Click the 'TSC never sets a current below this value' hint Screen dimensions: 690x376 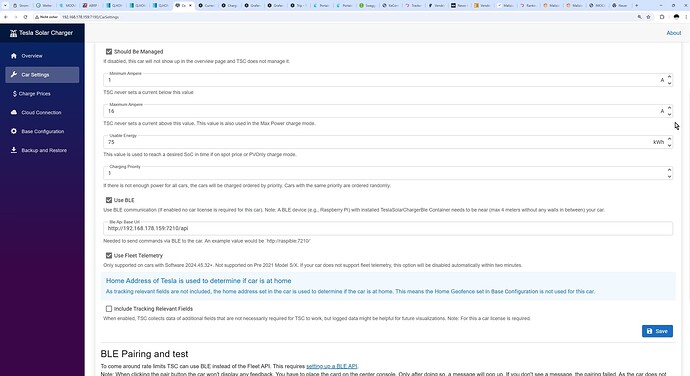148,92
